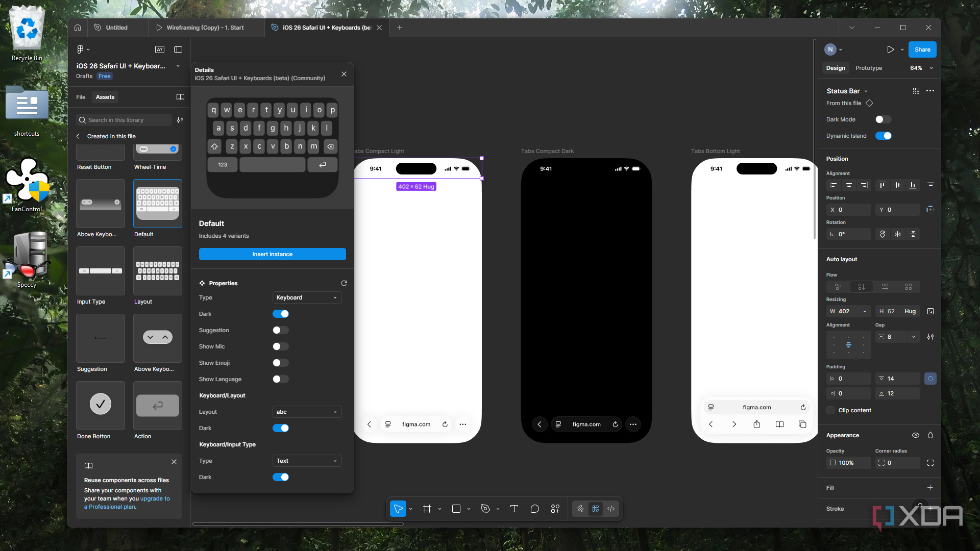This screenshot has width=980, height=551.
Task: Select the Input Type component thumbnail
Action: click(x=101, y=271)
